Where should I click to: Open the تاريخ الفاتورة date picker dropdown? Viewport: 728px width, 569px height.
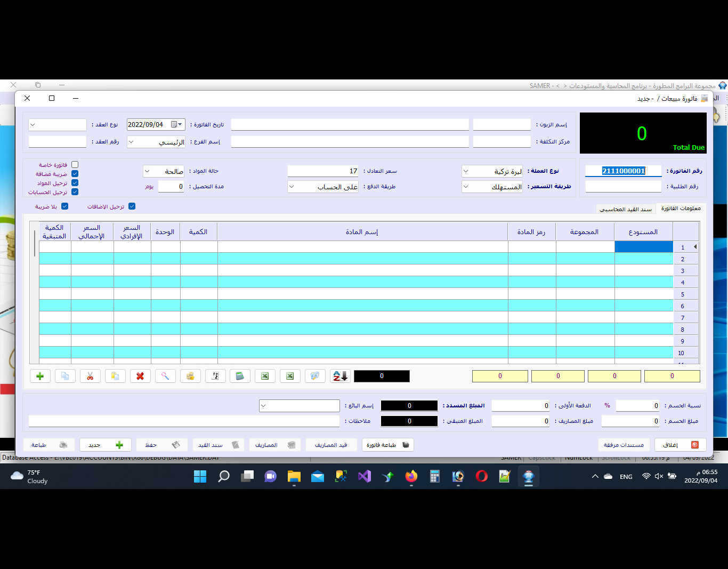click(x=180, y=124)
